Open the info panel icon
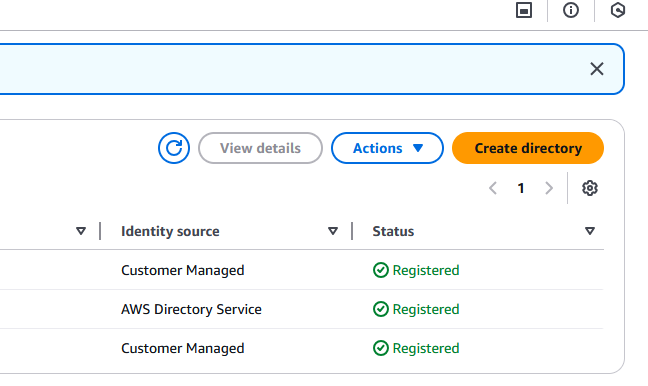 [x=571, y=10]
